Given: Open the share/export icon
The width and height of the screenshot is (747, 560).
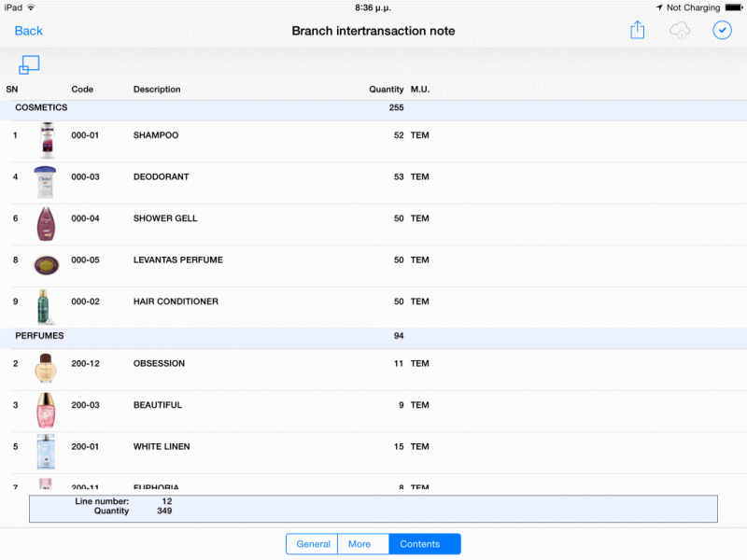Looking at the screenshot, I should pyautogui.click(x=637, y=30).
